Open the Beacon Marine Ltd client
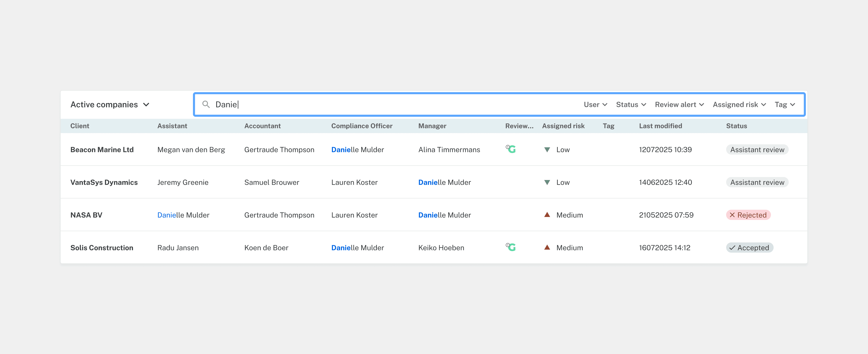The width and height of the screenshot is (868, 354). coord(102,150)
